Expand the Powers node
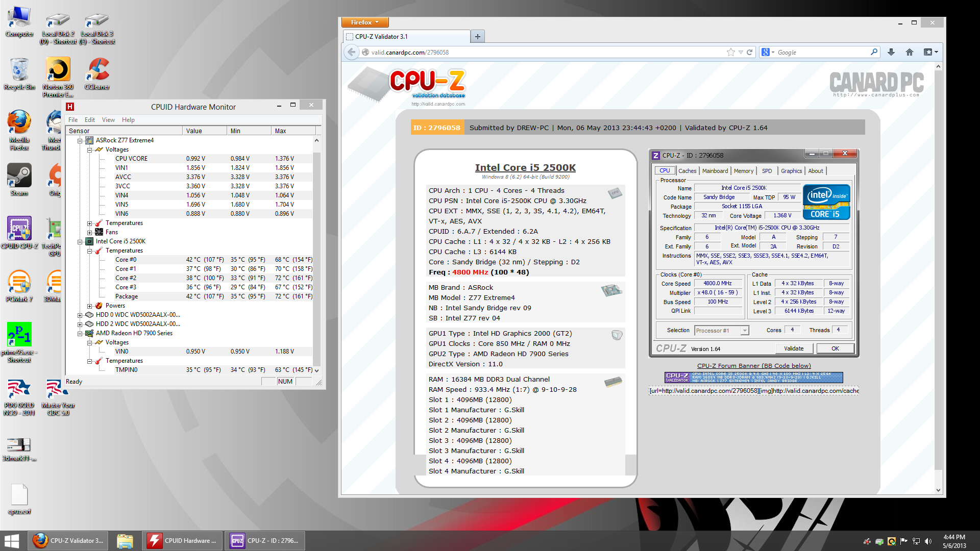The width and height of the screenshot is (980, 551). (89, 306)
